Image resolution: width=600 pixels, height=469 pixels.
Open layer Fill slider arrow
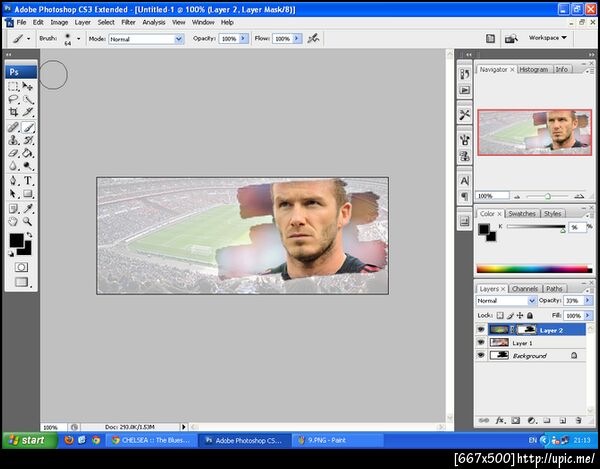[x=588, y=316]
